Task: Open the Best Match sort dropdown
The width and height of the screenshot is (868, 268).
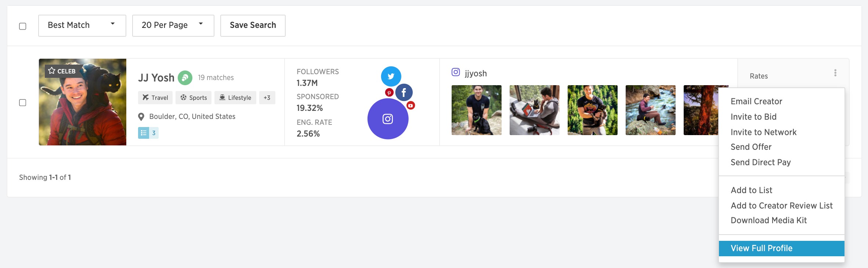Action: 82,26
